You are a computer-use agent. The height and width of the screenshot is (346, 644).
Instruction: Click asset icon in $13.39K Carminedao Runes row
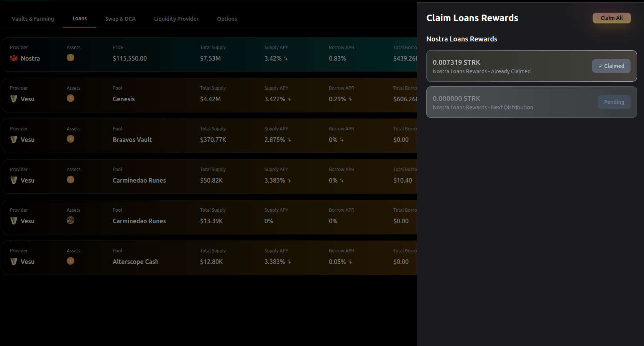[x=71, y=220]
